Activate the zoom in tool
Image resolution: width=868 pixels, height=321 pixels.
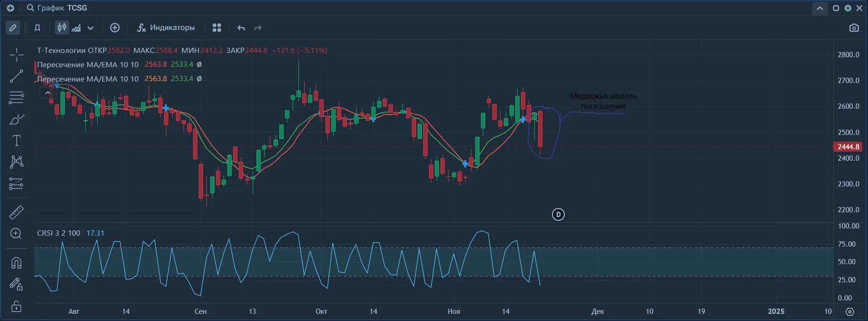pos(16,234)
